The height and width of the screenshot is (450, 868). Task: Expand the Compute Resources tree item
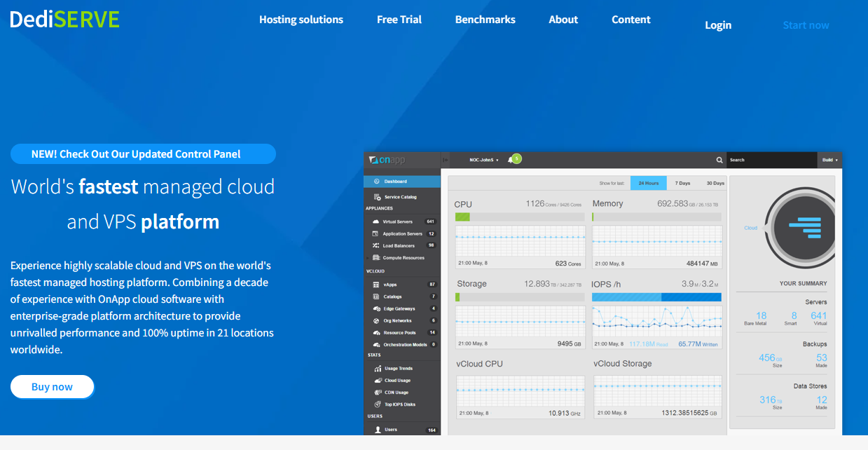tap(368, 258)
